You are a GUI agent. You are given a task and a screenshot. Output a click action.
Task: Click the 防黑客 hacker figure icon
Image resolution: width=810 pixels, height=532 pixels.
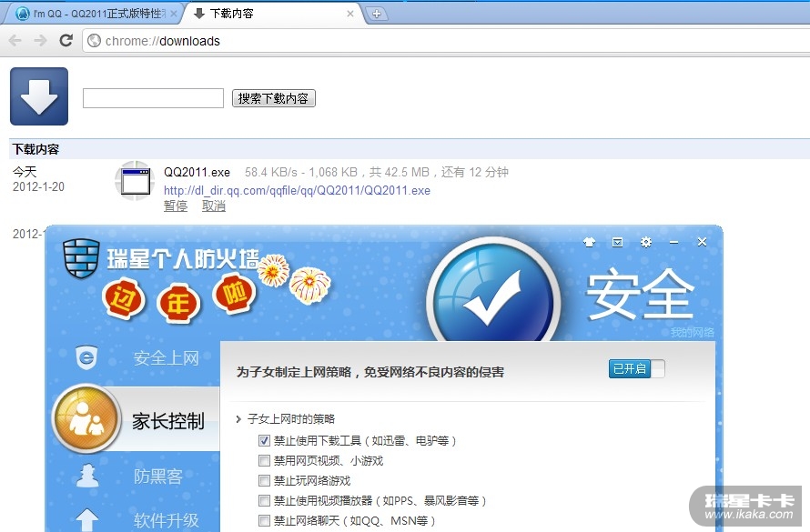coord(87,476)
